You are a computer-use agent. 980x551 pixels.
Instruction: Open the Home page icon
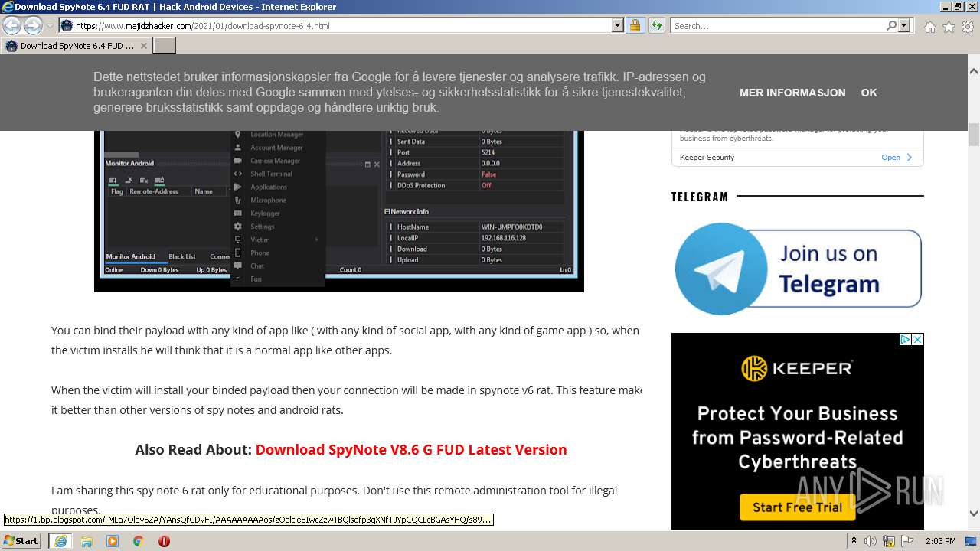tap(929, 27)
